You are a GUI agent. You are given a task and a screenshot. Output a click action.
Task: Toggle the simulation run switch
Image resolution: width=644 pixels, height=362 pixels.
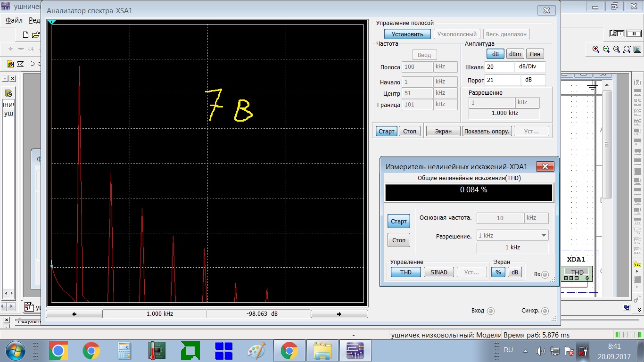pyautogui.click(x=617, y=33)
